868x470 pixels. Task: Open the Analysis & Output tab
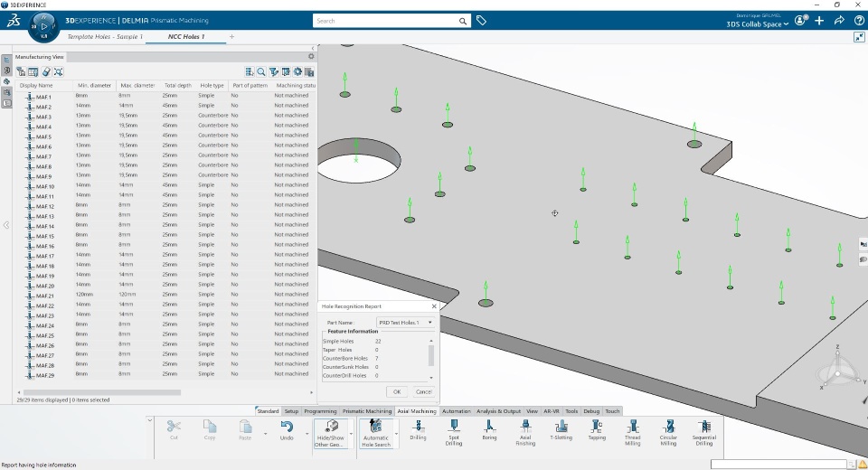[x=498, y=410]
